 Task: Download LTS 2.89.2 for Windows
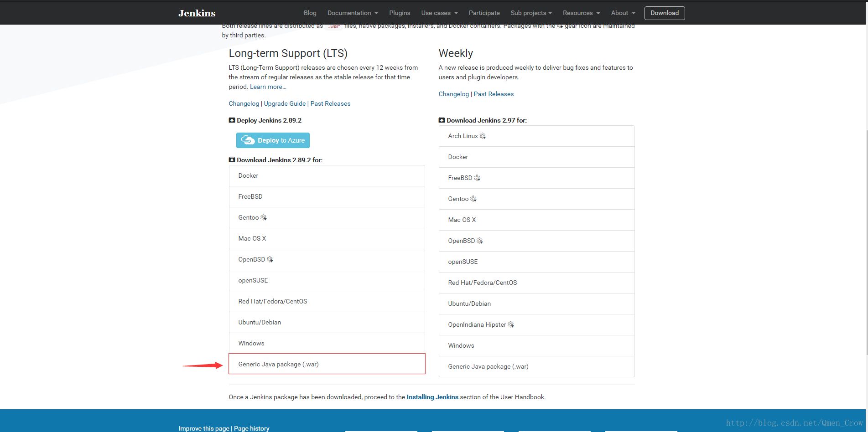[327, 343]
